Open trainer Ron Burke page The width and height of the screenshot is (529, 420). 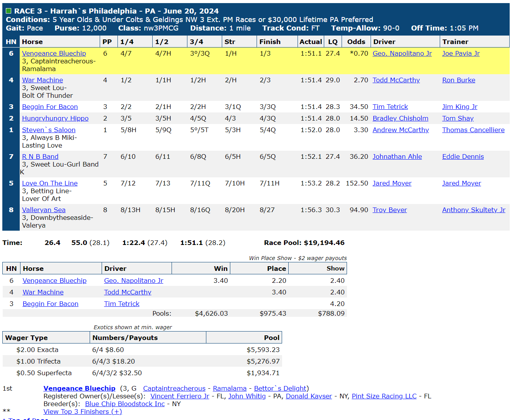coord(459,80)
